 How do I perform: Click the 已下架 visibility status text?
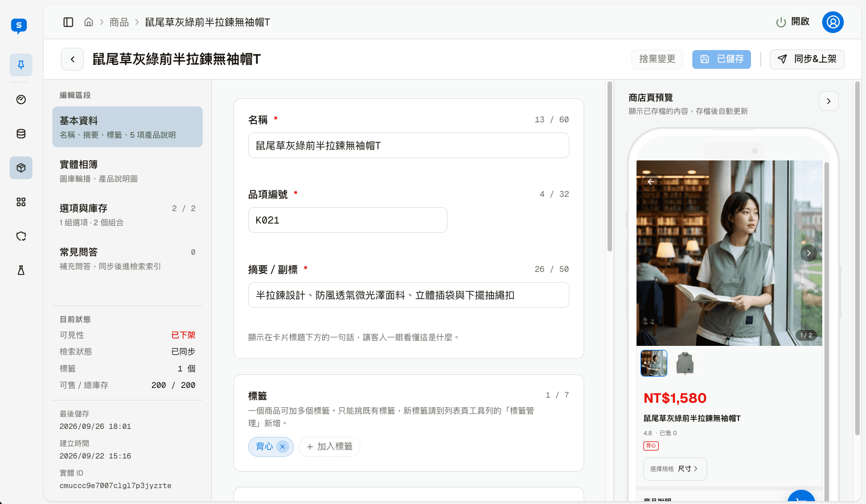183,335
